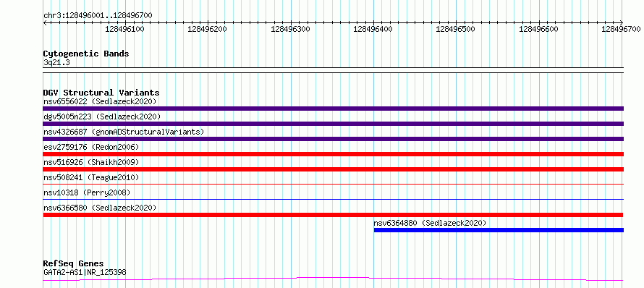Image resolution: width=644 pixels, height=288 pixels.
Task: Click ruler position 128496300
Action: pyautogui.click(x=290, y=29)
